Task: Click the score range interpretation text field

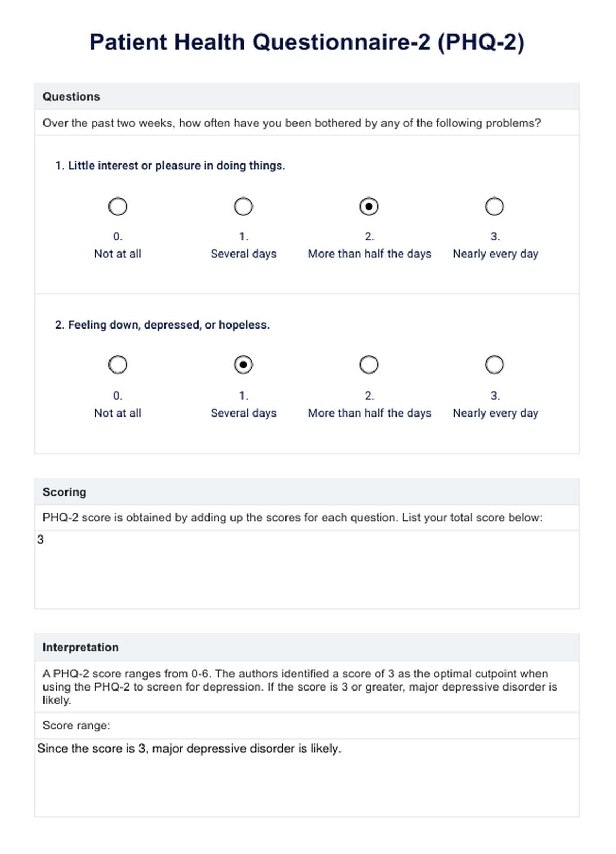Action: (307, 778)
